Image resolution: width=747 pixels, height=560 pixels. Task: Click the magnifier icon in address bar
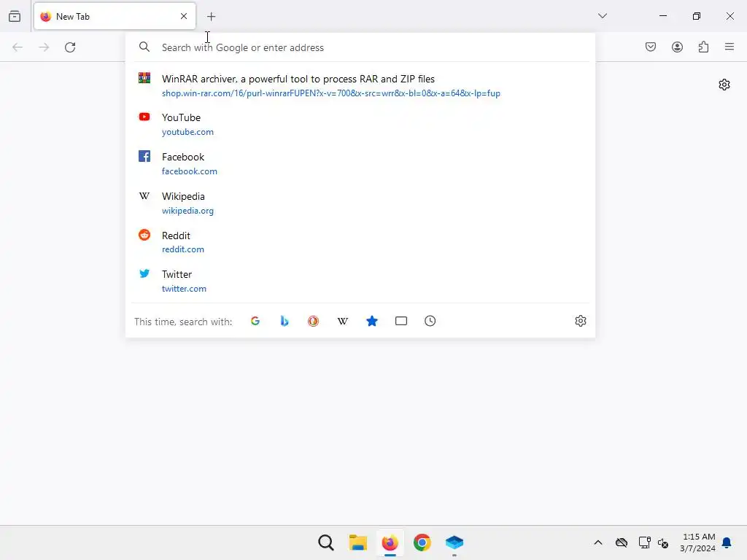point(144,47)
